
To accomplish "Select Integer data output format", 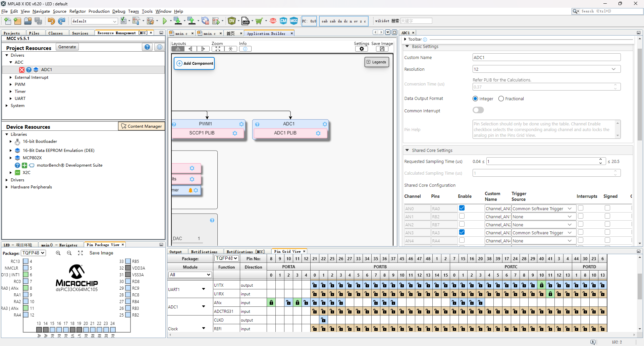I will pyautogui.click(x=475, y=99).
